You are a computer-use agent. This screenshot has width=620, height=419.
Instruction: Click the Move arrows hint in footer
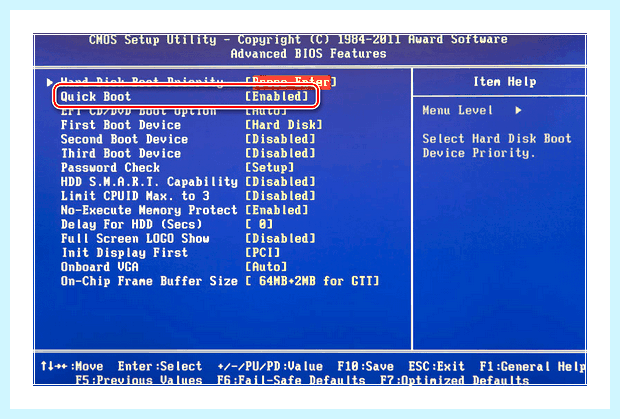(x=72, y=366)
